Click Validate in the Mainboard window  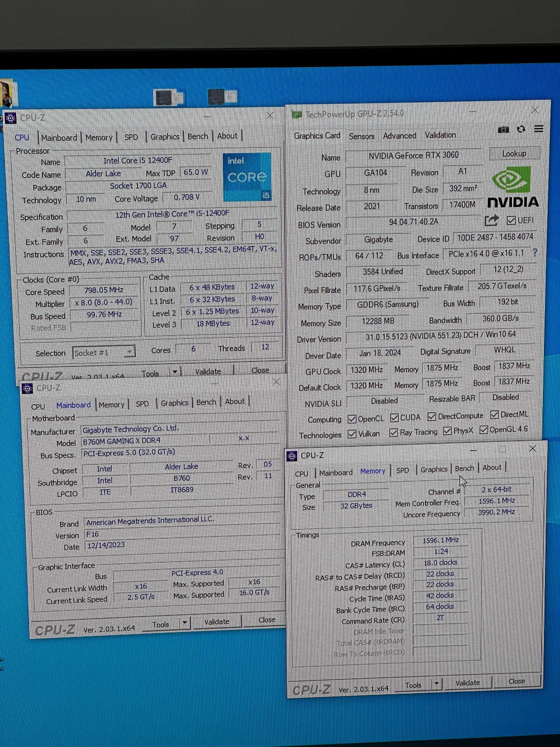(216, 622)
